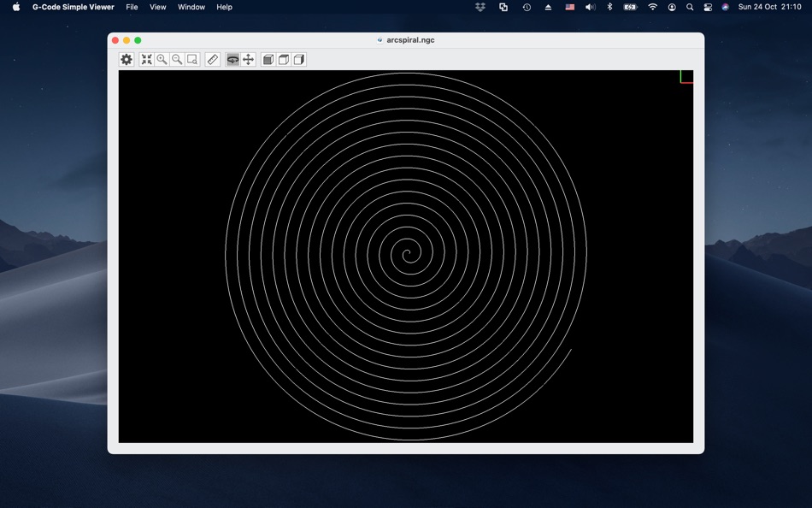812x508 pixels.
Task: Open the settings gear in the toolbar
Action: coord(127,60)
